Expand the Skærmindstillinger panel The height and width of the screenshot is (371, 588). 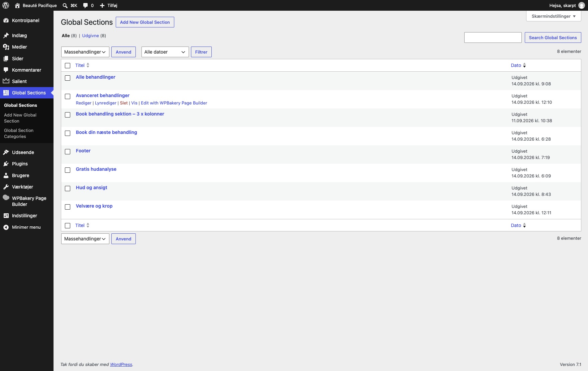[x=554, y=16]
